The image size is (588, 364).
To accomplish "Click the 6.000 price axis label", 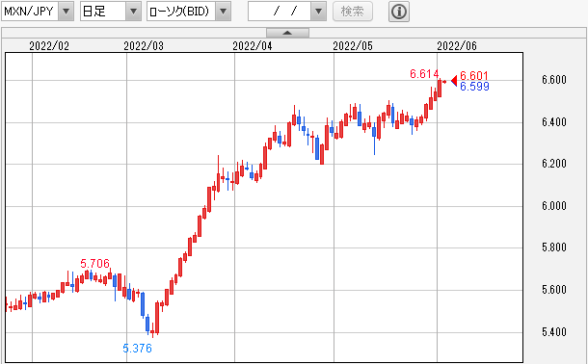I will [554, 206].
